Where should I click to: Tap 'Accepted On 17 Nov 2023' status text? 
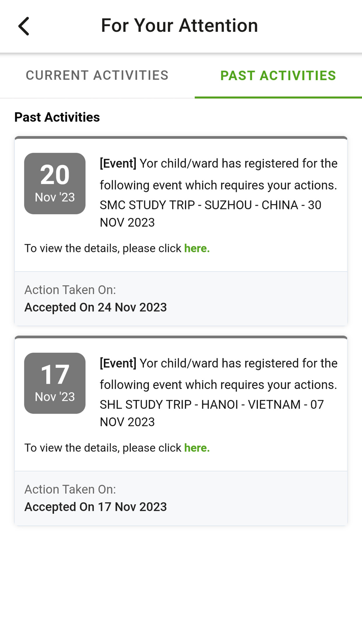(x=96, y=507)
